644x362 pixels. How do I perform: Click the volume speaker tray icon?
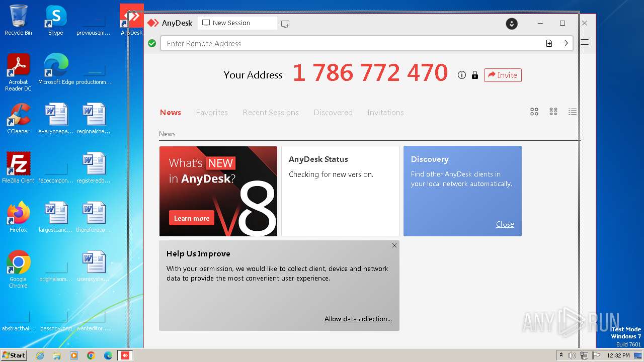click(x=573, y=355)
